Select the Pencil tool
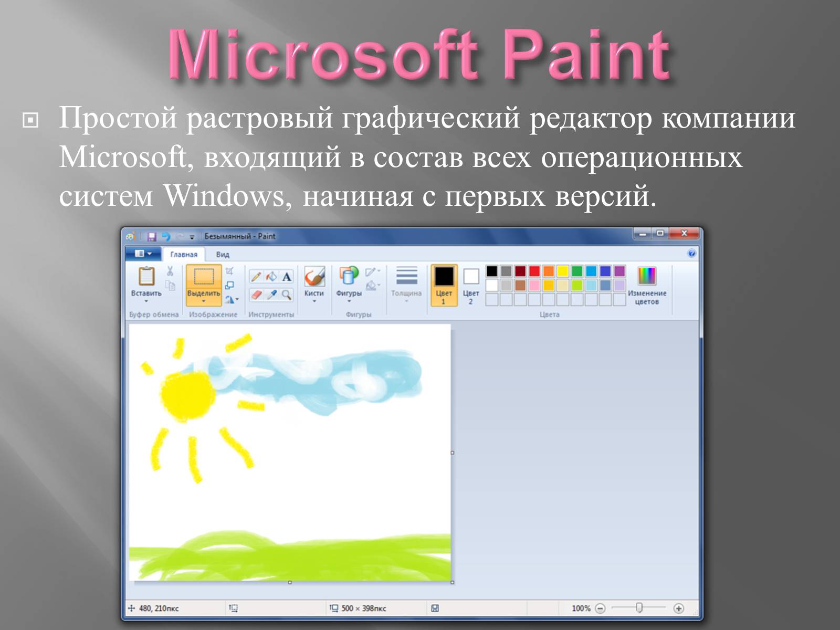Viewport: 840px width, 630px height. tap(256, 277)
